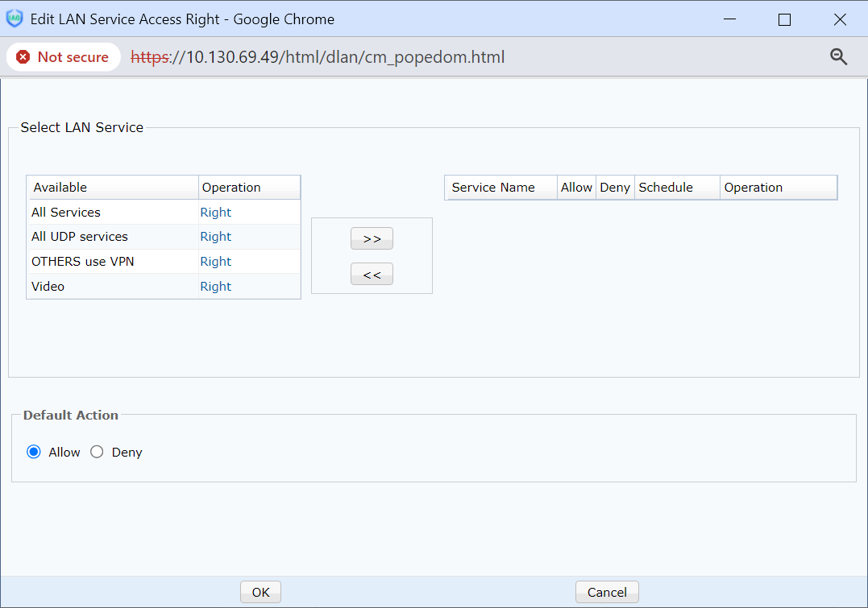868x608 pixels.
Task: Click the Not secure warning badge
Action: (63, 57)
